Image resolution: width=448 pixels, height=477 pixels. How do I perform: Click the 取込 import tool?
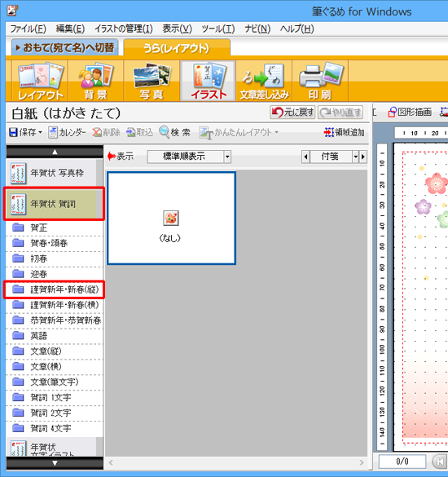click(140, 132)
